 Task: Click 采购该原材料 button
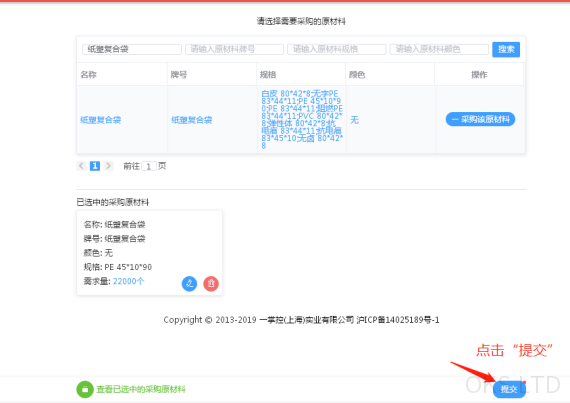tap(480, 119)
